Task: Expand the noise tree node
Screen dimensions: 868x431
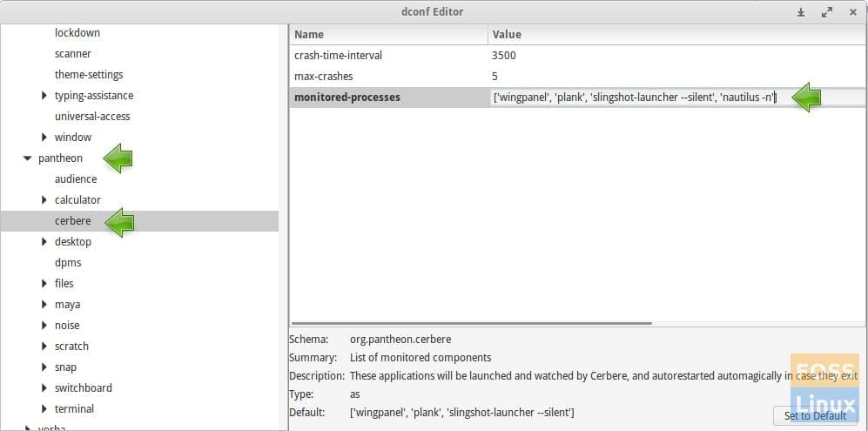Action: pyautogui.click(x=44, y=325)
